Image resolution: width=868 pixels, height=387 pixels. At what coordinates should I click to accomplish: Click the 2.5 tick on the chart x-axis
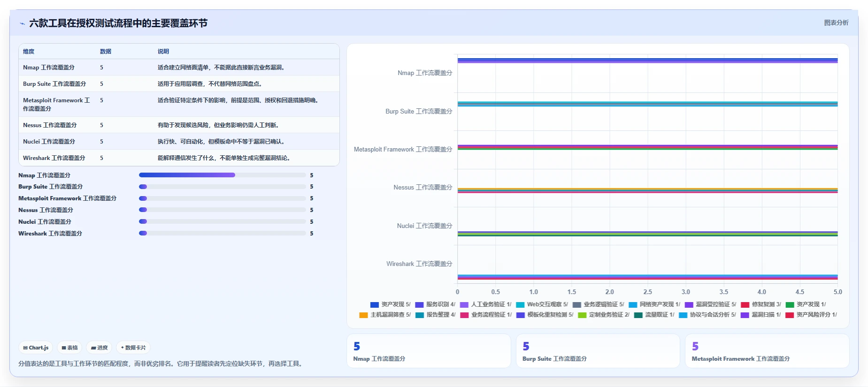click(648, 292)
